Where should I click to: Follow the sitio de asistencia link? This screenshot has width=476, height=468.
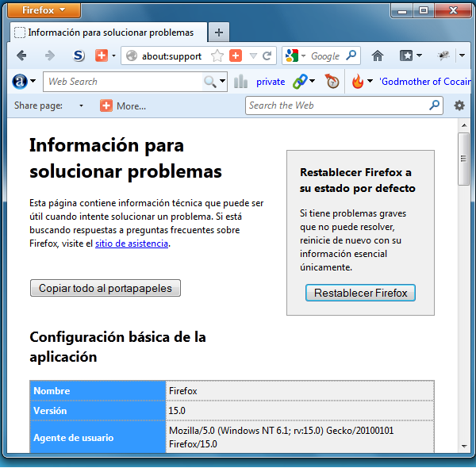pos(132,244)
